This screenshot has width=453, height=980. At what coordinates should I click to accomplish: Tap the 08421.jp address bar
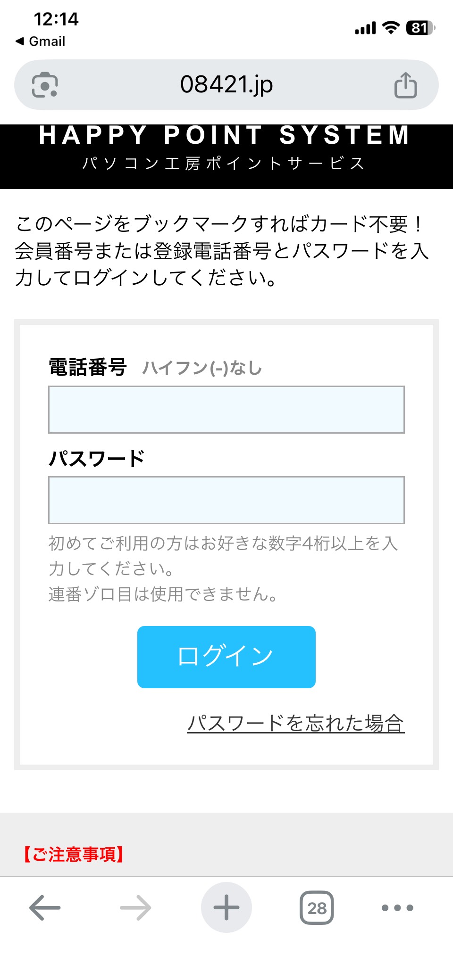[x=226, y=86]
